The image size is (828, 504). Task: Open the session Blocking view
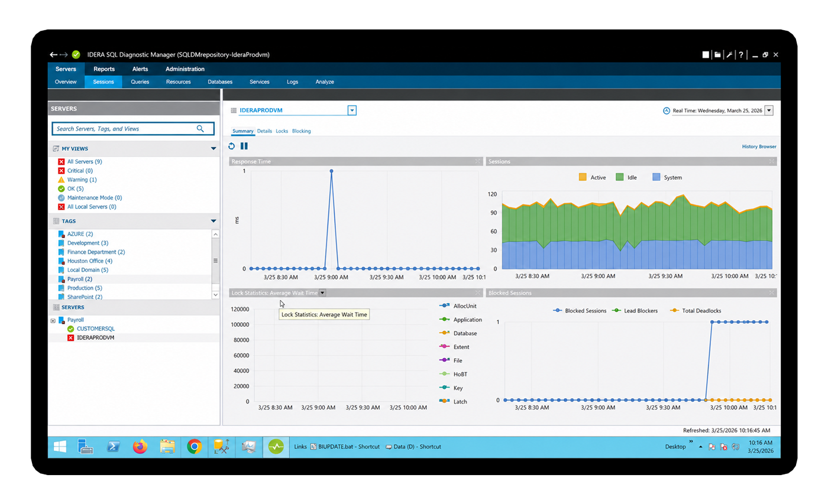coord(302,131)
